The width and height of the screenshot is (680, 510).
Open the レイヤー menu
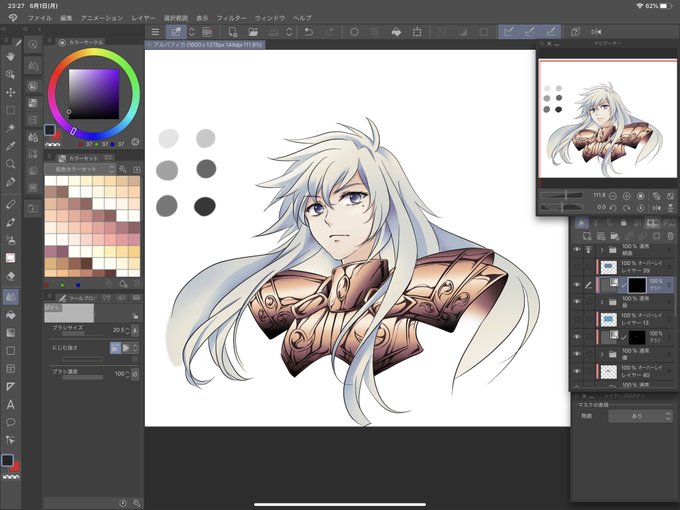tap(143, 18)
